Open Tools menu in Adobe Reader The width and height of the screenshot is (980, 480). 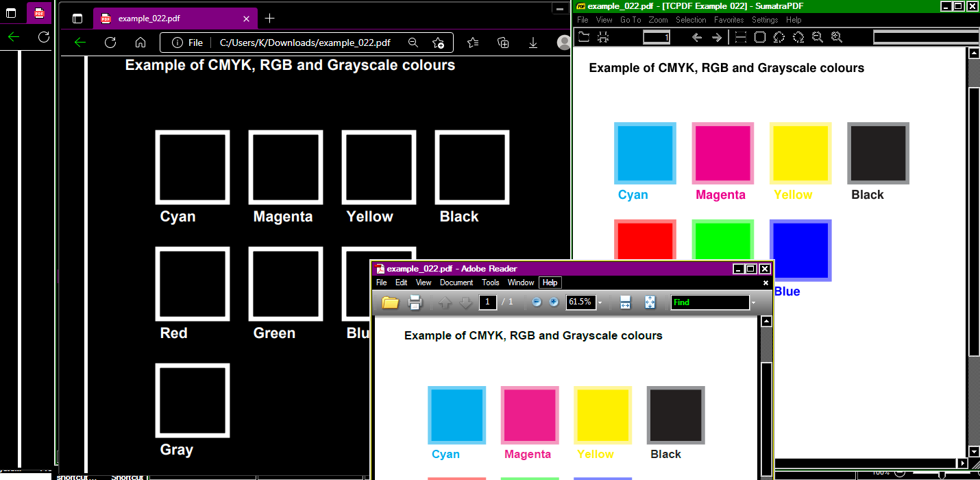click(x=491, y=283)
